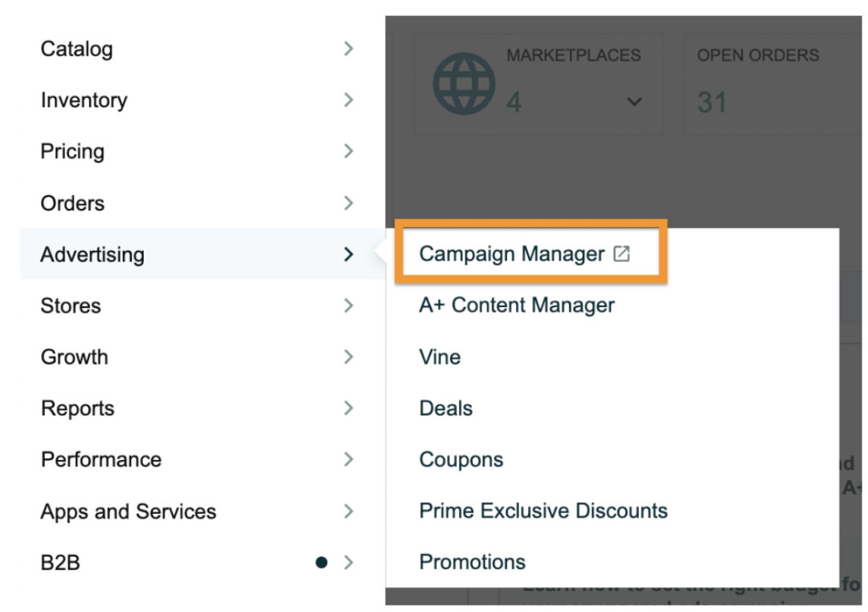Image resolution: width=868 pixels, height=612 pixels.
Task: Click the external link icon next to Campaign Manager
Action: tap(621, 254)
